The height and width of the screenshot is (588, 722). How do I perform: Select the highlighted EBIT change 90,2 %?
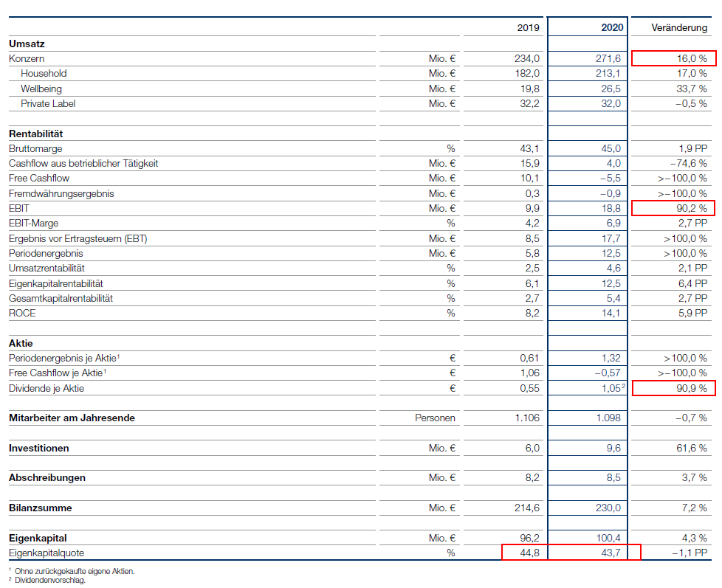(x=692, y=208)
